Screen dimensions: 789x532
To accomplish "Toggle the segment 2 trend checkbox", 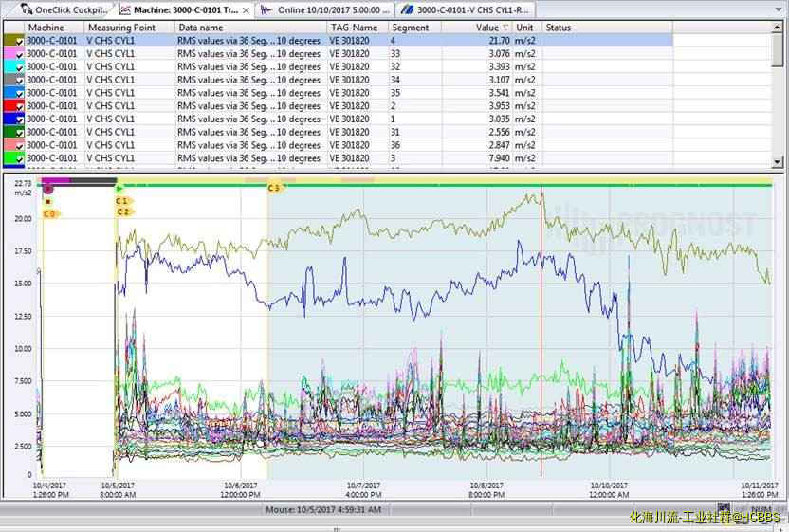I will pyautogui.click(x=20, y=107).
